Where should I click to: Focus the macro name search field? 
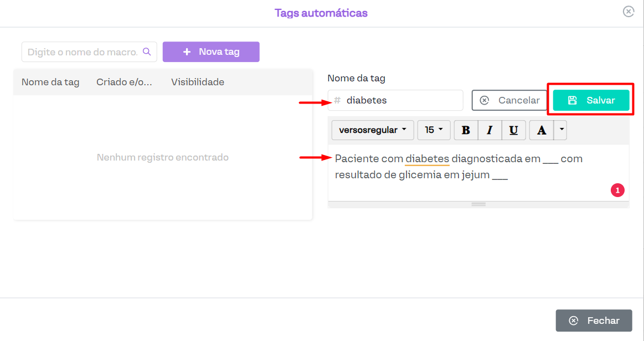82,52
